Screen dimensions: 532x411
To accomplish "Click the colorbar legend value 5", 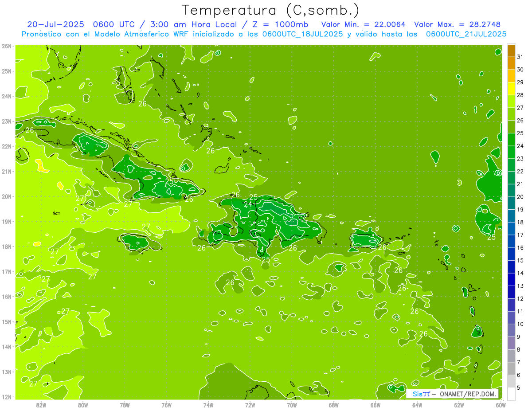I will point(519,388).
